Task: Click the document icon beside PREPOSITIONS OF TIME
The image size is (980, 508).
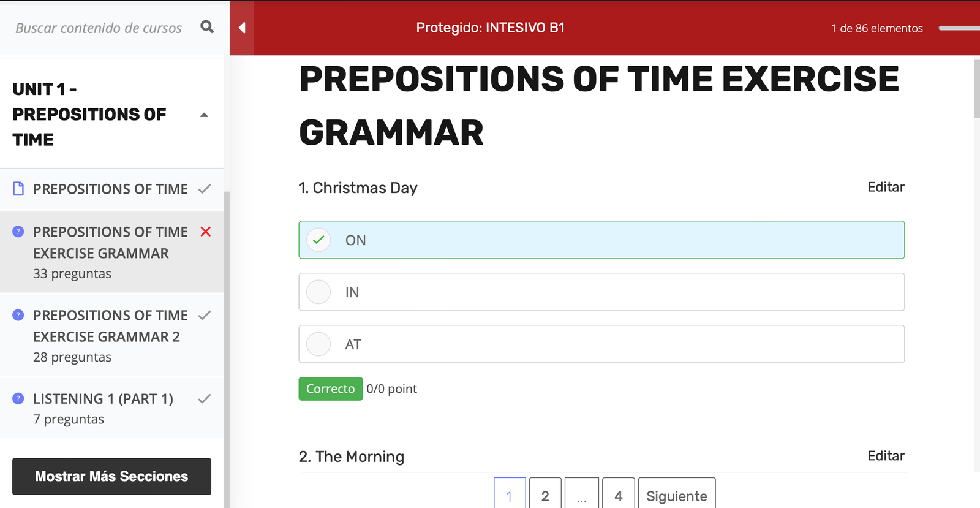Action: tap(19, 189)
